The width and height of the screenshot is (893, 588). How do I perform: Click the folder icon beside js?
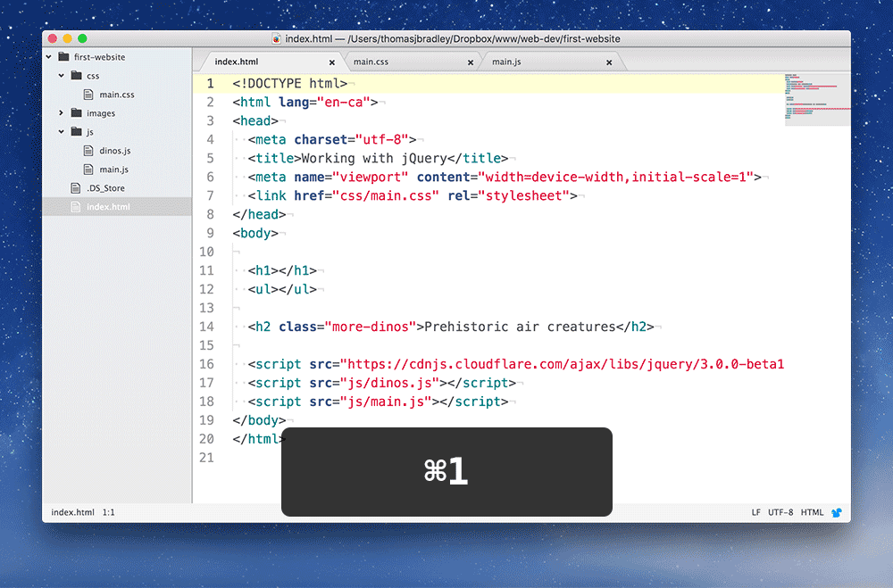[x=76, y=131]
